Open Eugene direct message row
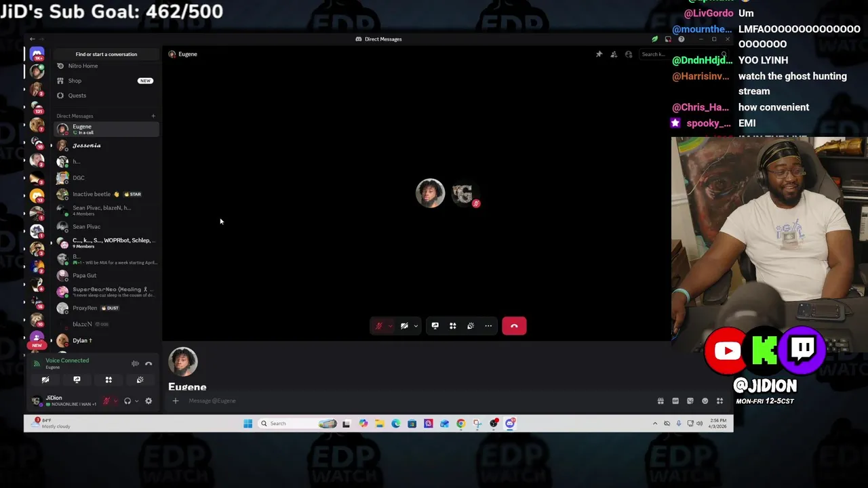 point(107,129)
